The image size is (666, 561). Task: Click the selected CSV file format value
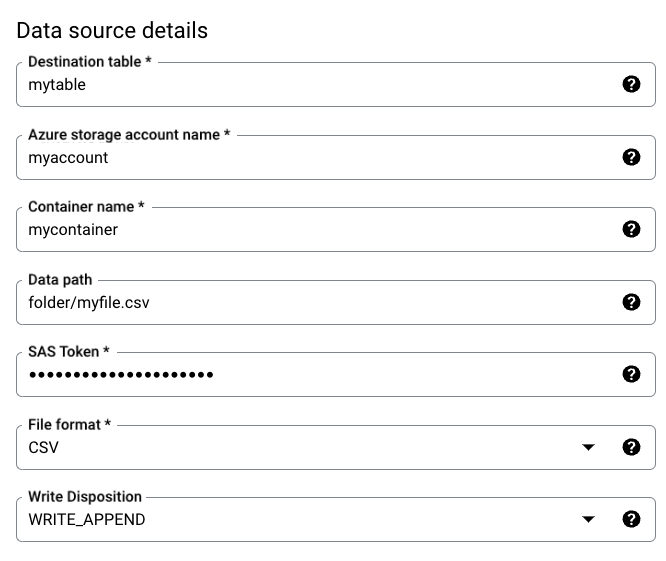pyautogui.click(x=44, y=447)
